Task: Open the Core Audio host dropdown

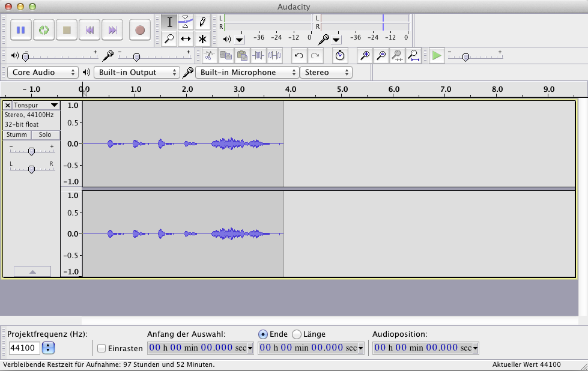Action: tap(43, 72)
